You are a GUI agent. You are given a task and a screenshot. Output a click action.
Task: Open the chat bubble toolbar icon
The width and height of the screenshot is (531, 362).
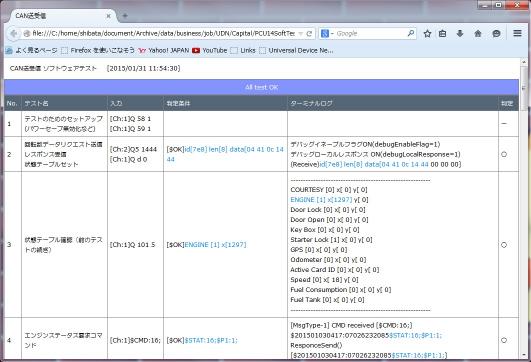click(x=496, y=34)
